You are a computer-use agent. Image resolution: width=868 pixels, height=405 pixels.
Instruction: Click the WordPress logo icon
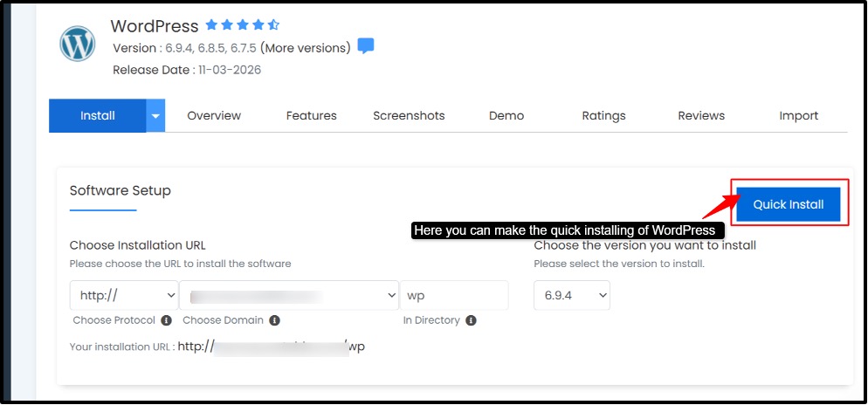pyautogui.click(x=78, y=44)
